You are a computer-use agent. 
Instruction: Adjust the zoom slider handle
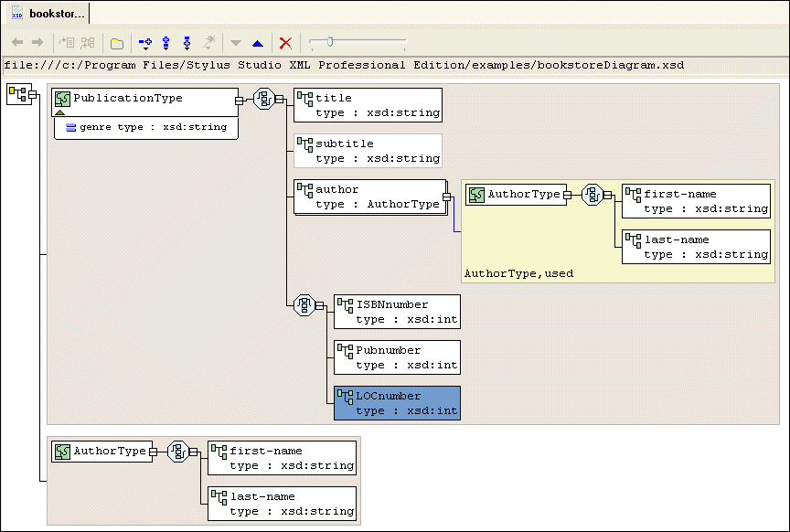tap(329, 41)
